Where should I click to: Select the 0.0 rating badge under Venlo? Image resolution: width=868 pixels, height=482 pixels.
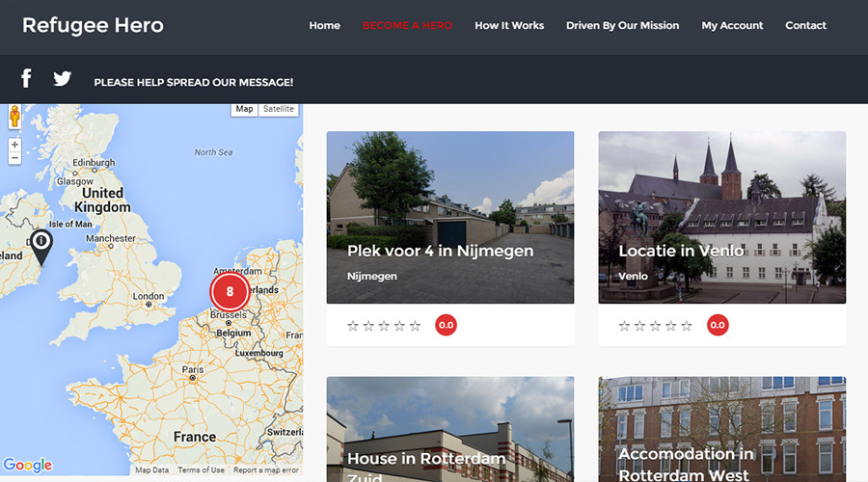718,326
